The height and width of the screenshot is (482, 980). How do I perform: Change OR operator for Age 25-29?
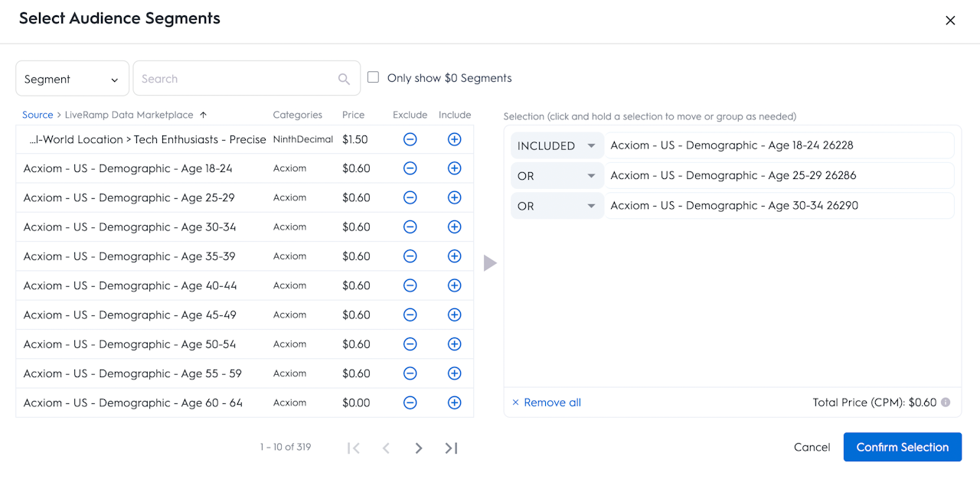point(557,176)
